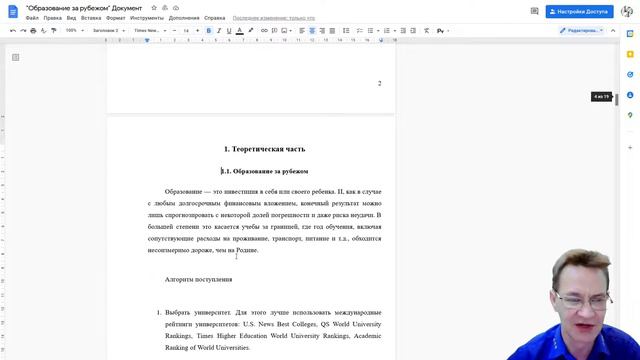The height and width of the screenshot is (360, 640).
Task: Insert a link using the toolbar
Action: tap(264, 31)
